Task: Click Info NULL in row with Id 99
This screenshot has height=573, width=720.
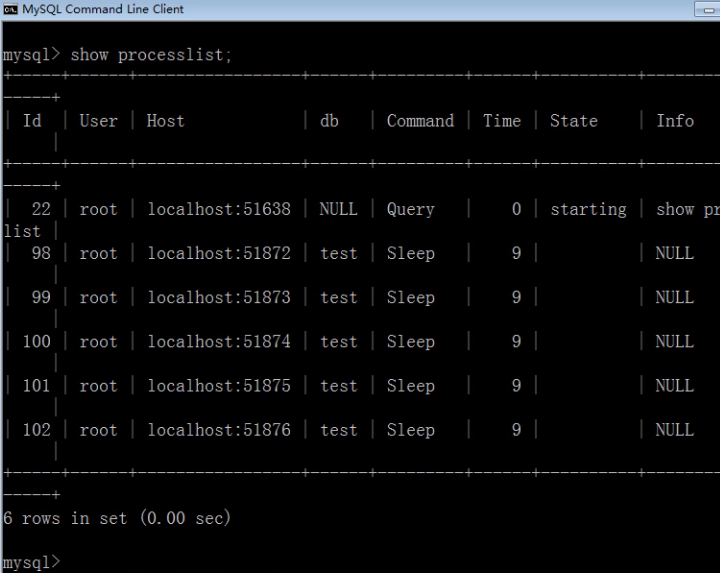Action: click(675, 298)
